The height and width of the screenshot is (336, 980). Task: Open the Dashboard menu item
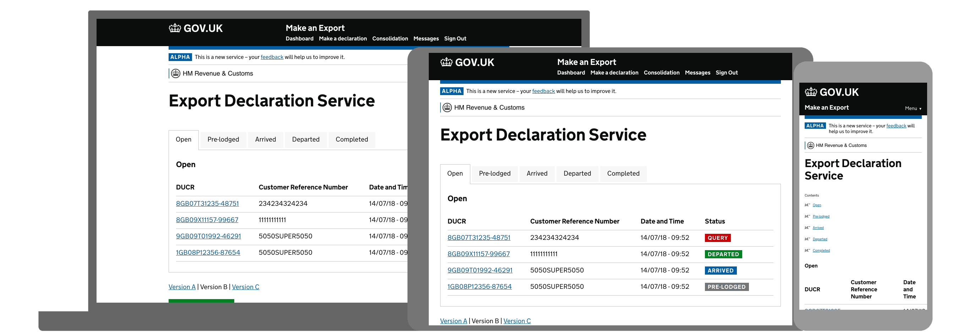(571, 73)
